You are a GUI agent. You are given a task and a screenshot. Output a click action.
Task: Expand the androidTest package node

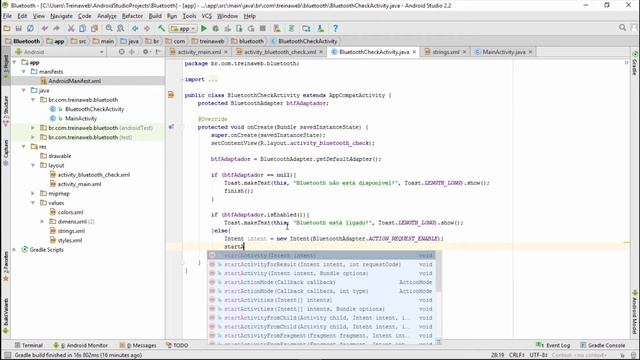tap(33, 128)
